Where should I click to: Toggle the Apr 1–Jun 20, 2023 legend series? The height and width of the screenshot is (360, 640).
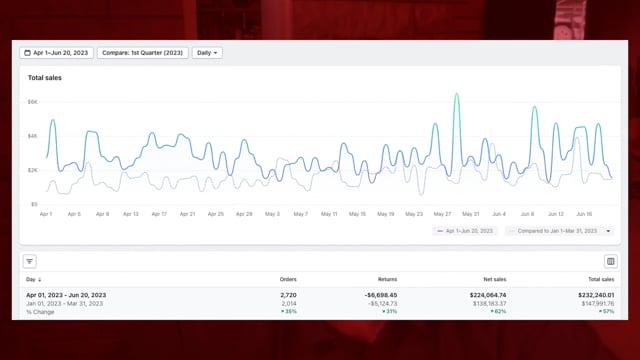click(464, 231)
